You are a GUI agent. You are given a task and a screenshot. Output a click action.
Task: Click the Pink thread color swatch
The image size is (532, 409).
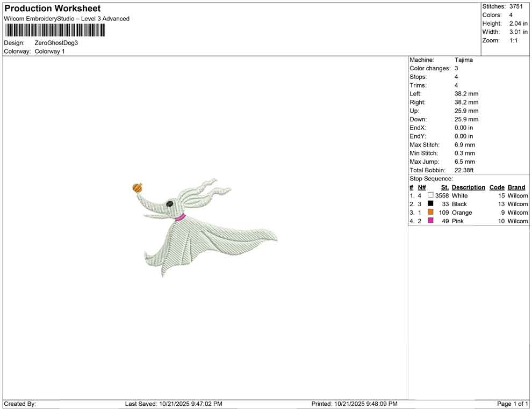click(430, 221)
